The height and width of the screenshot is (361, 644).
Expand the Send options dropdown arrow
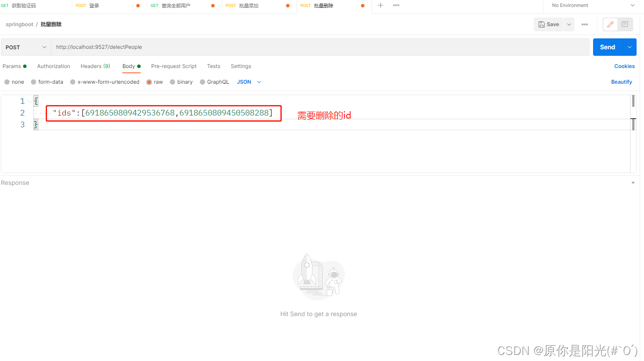[x=630, y=47]
